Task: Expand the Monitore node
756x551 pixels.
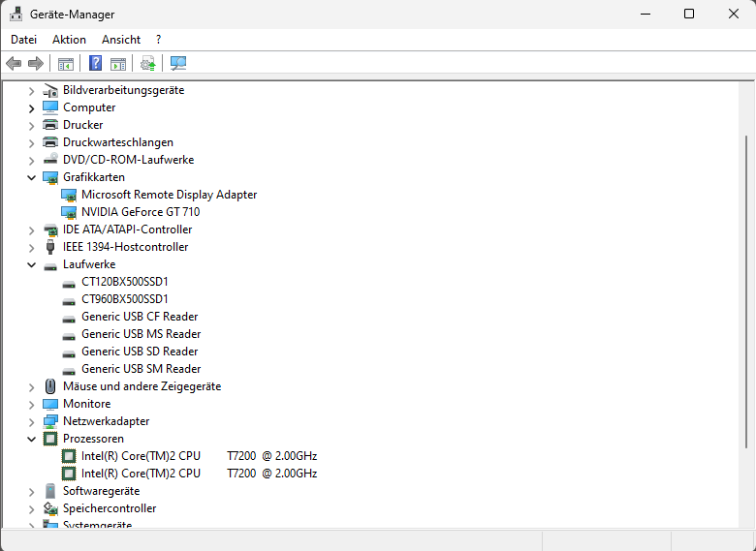Action: [31, 405]
